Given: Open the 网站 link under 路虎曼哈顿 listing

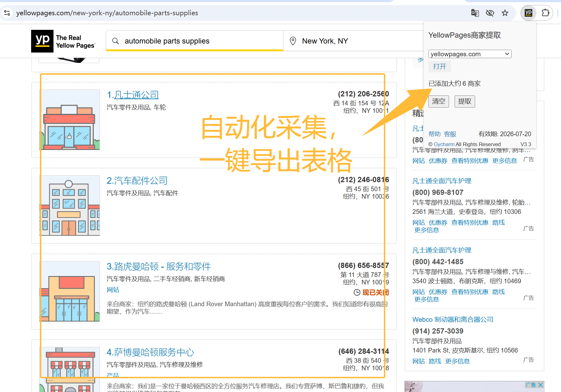Looking at the screenshot, I should 113,290.
